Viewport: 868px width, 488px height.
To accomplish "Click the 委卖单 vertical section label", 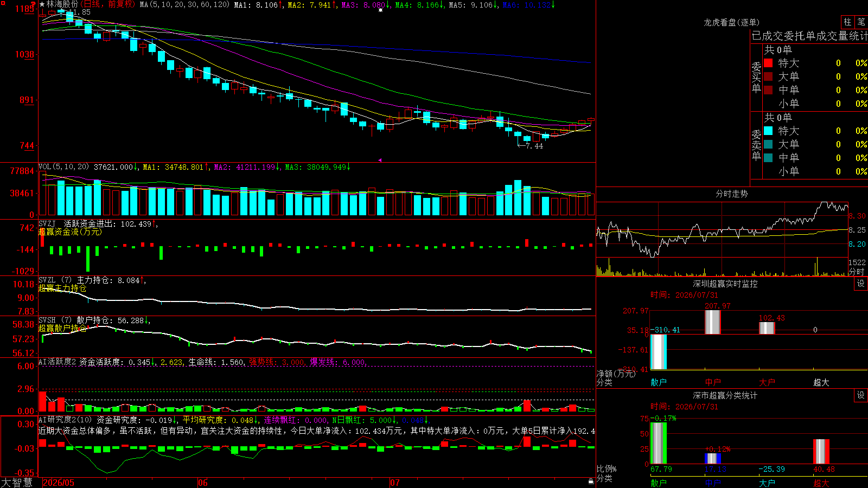I will [x=756, y=145].
